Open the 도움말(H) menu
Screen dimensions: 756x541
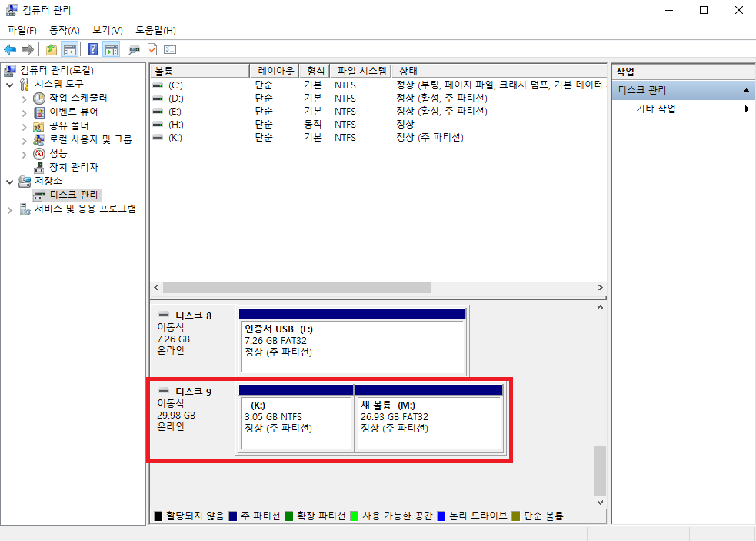click(x=155, y=31)
